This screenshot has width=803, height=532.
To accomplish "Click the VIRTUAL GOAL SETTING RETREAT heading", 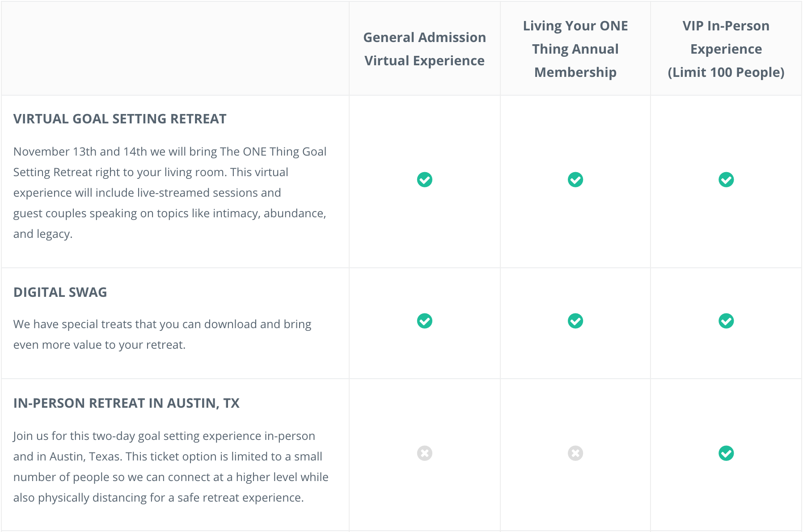I will [120, 119].
